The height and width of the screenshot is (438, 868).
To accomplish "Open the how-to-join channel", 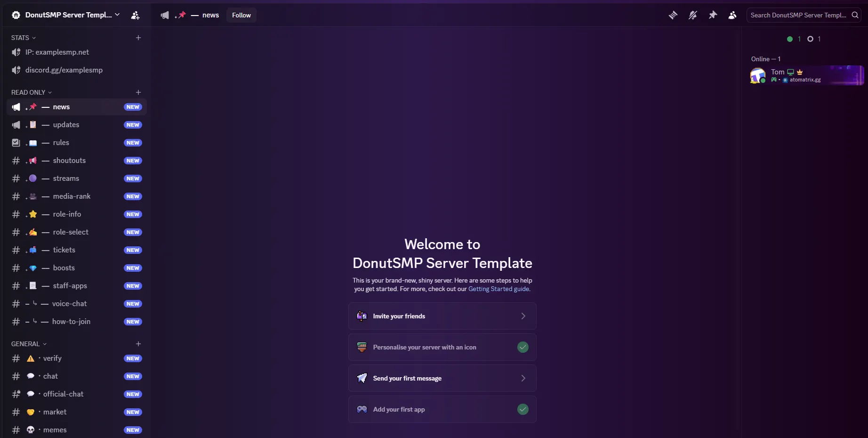I will click(77, 322).
